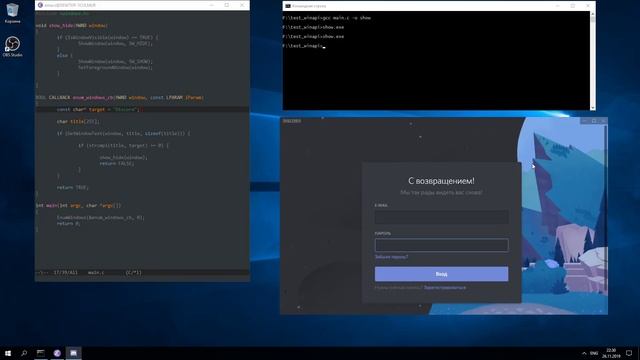Show hidden system tray icons

tap(584, 353)
